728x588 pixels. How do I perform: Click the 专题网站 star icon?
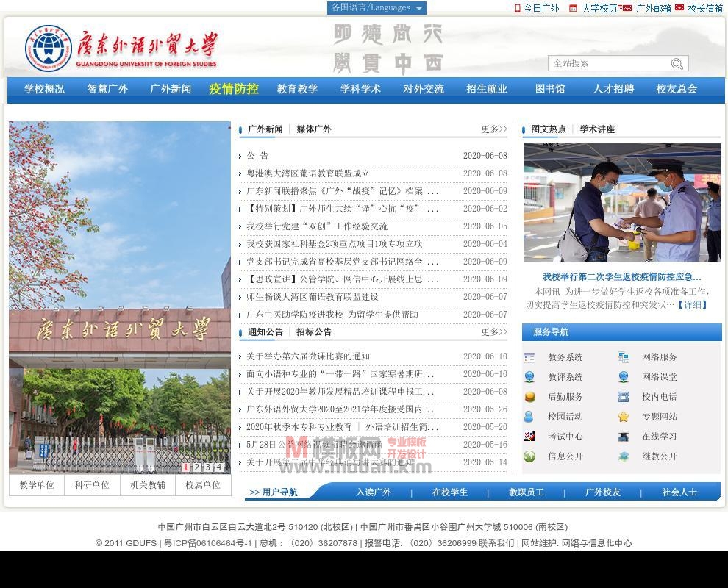click(x=624, y=417)
